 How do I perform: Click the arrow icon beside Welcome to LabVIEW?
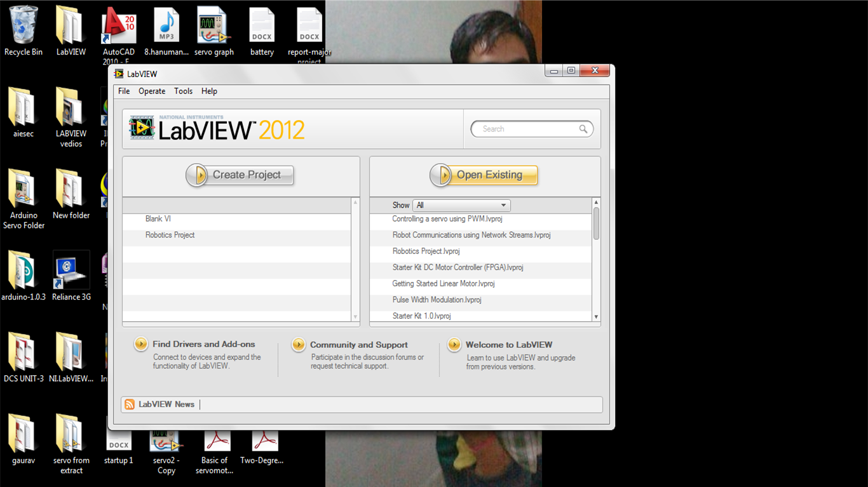[454, 344]
